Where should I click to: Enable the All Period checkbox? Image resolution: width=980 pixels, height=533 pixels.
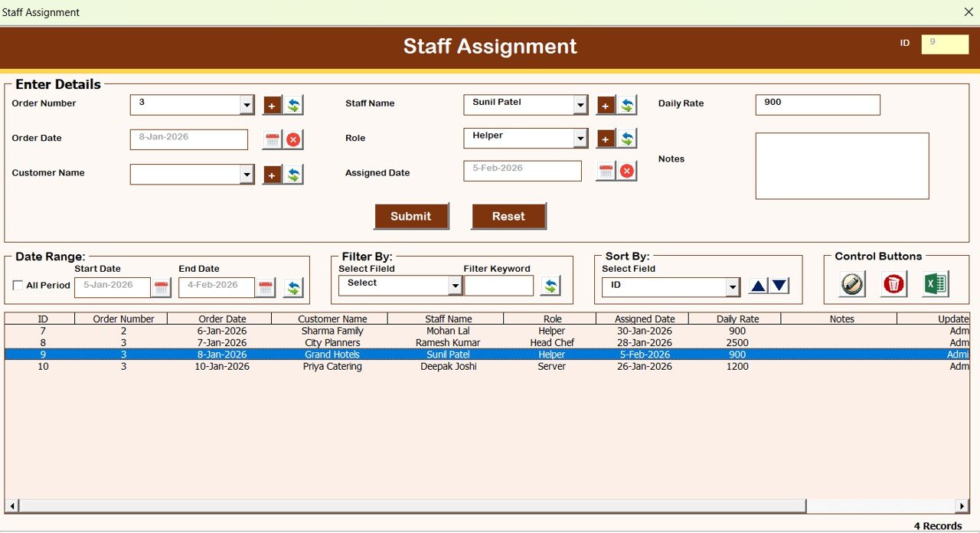(x=18, y=286)
